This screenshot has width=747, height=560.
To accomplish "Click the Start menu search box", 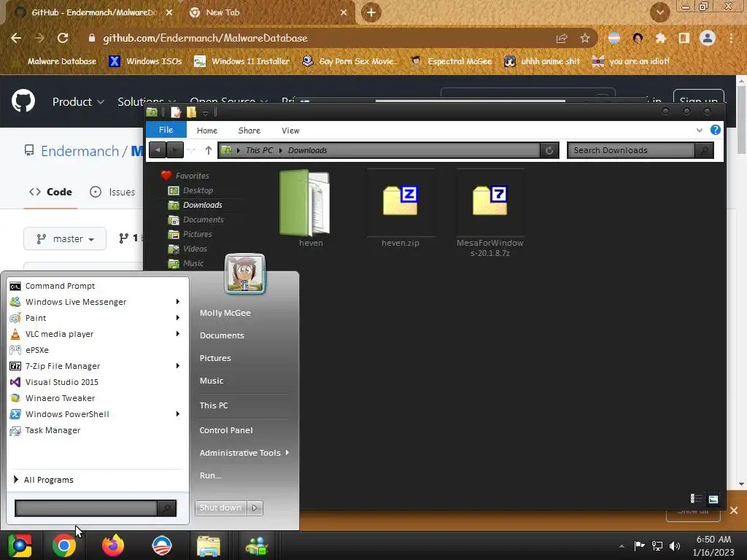I will [x=87, y=508].
